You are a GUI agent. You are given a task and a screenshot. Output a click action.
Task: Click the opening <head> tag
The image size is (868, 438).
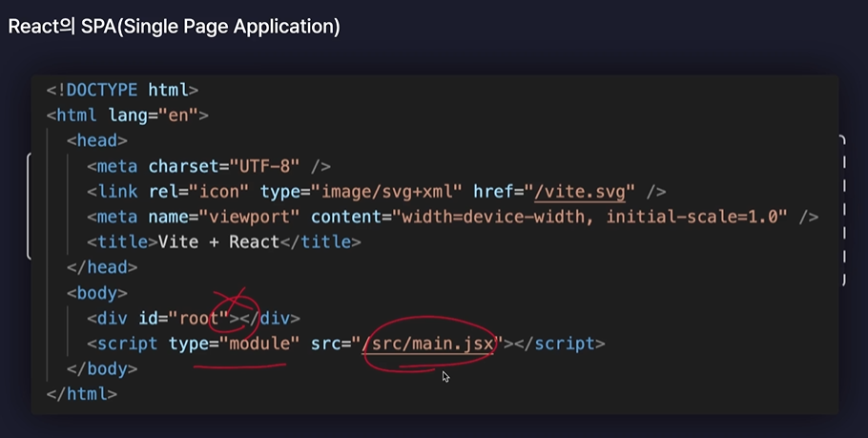tap(97, 140)
